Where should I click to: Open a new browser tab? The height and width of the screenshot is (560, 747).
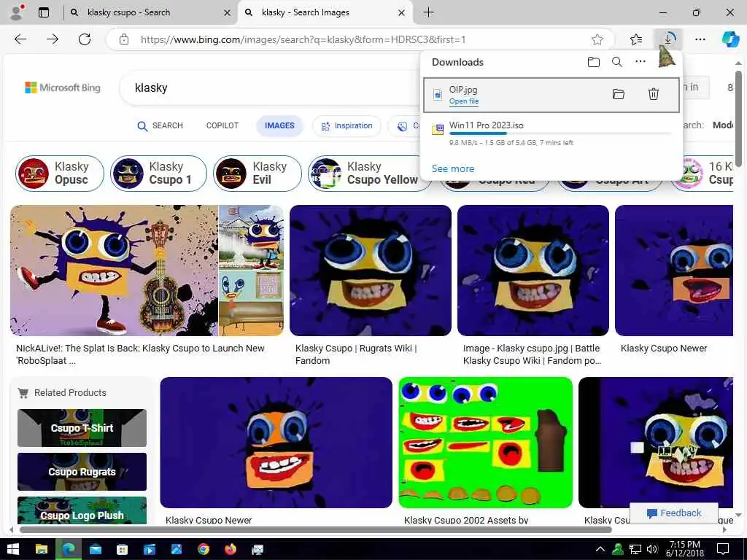coord(428,12)
